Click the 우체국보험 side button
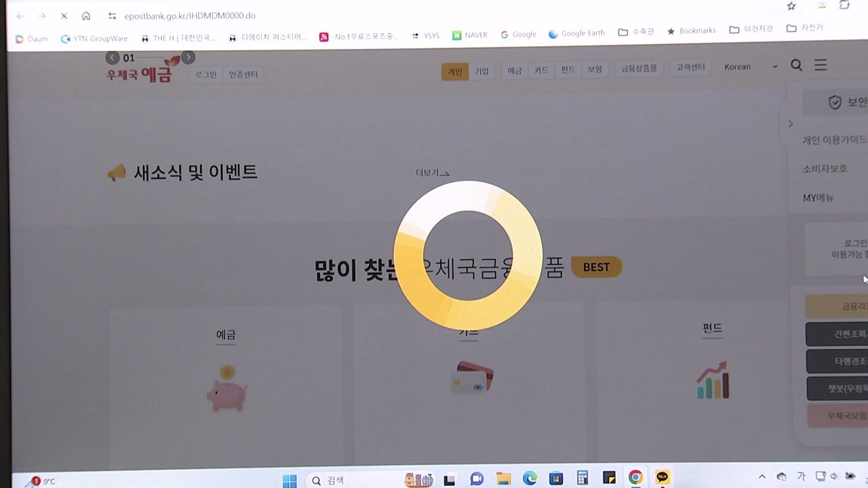This screenshot has height=488, width=868. pyautogui.click(x=838, y=415)
